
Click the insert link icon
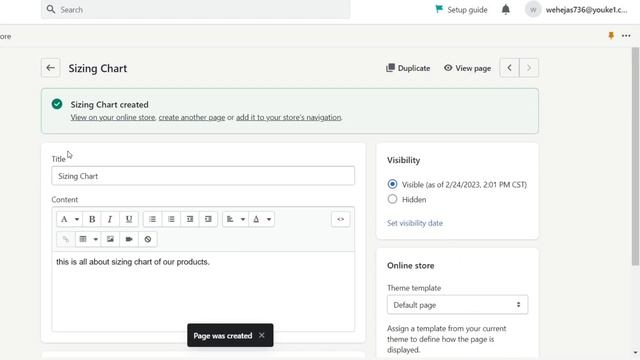65,239
